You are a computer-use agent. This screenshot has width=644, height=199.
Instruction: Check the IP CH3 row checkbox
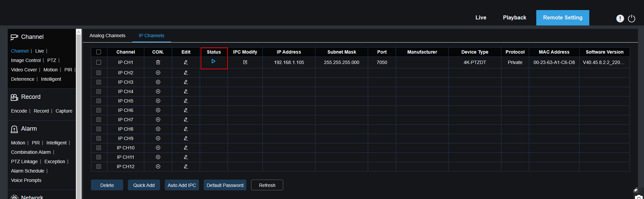click(x=99, y=82)
